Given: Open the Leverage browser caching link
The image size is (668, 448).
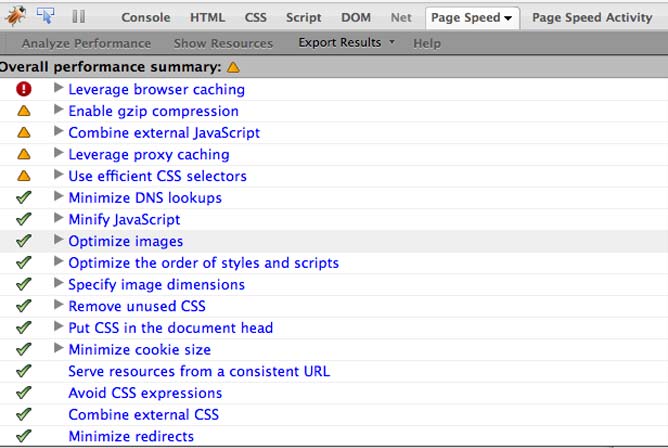Looking at the screenshot, I should 156,89.
